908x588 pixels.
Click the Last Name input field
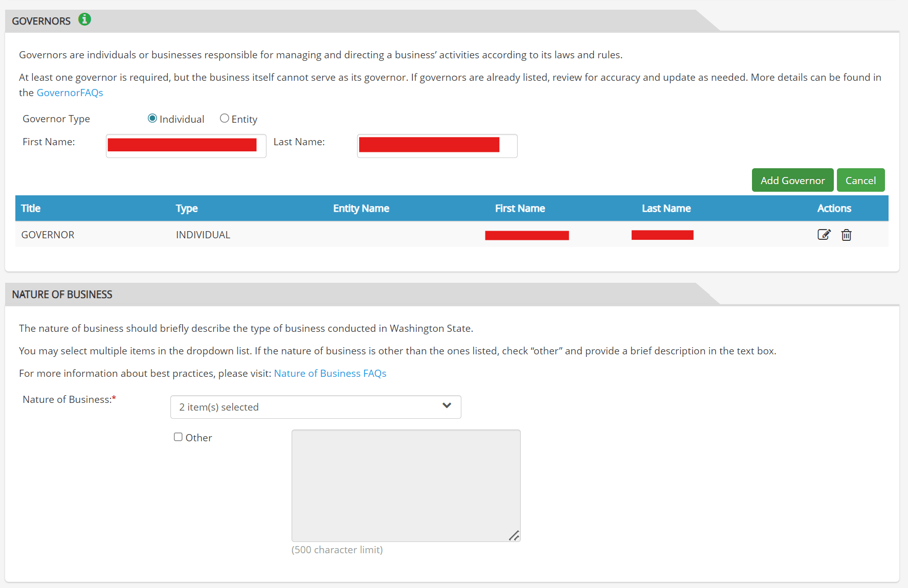point(437,146)
